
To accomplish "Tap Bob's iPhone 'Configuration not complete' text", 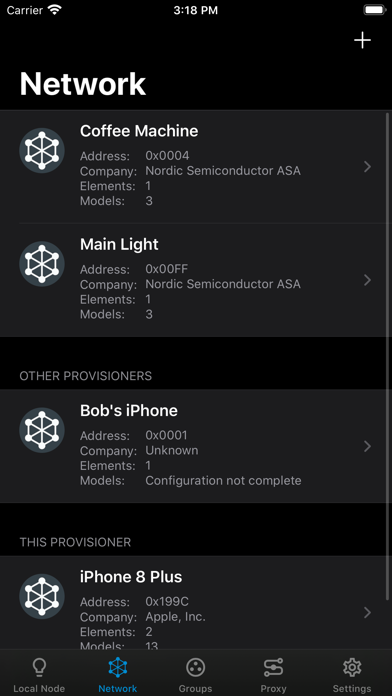I will [223, 480].
